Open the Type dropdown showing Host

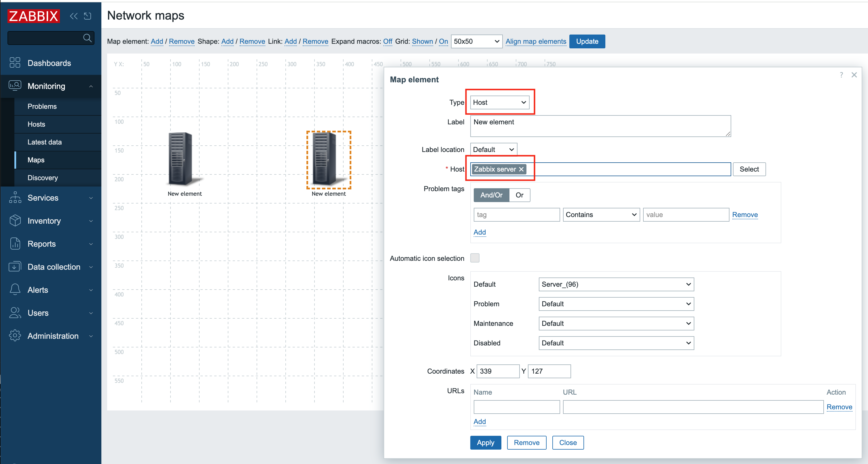tap(500, 102)
